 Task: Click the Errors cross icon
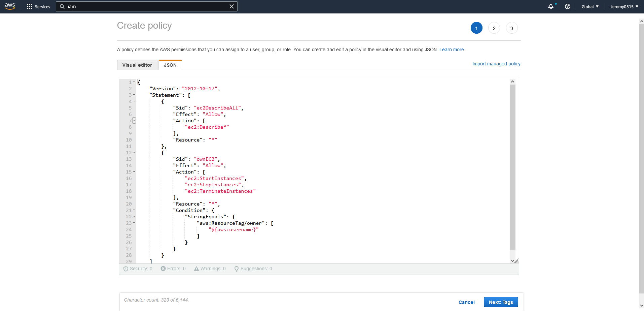163,269
